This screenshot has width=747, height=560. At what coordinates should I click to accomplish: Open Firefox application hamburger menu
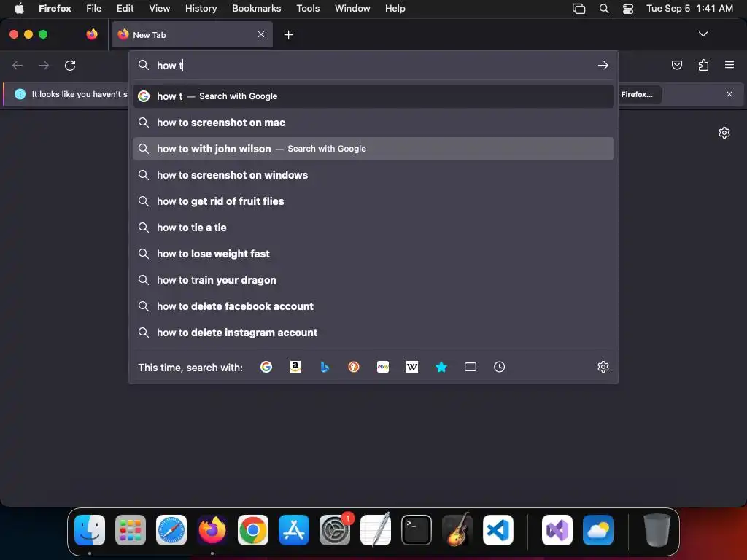point(729,65)
